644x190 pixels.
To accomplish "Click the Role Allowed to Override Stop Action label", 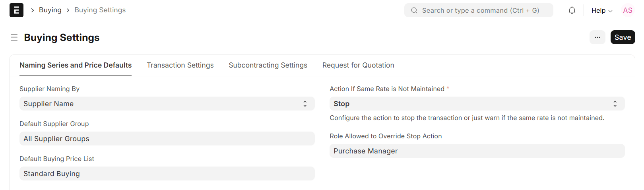I will tap(386, 136).
